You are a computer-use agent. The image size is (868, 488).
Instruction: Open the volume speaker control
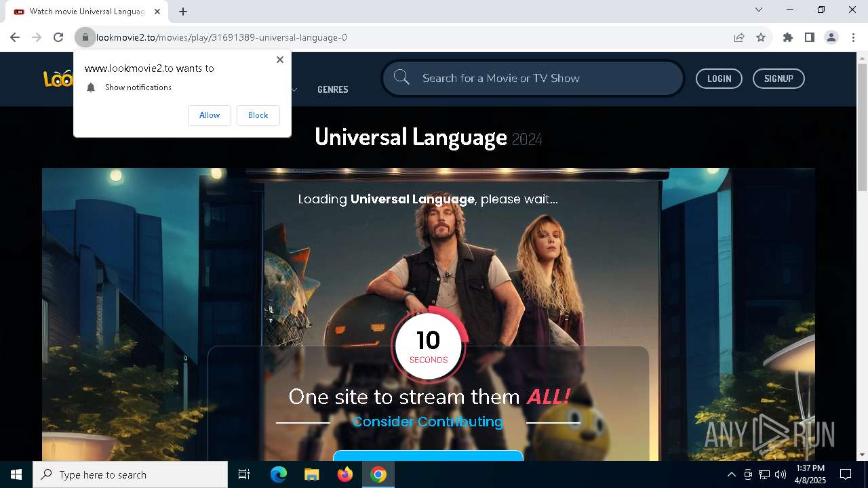[x=781, y=474]
